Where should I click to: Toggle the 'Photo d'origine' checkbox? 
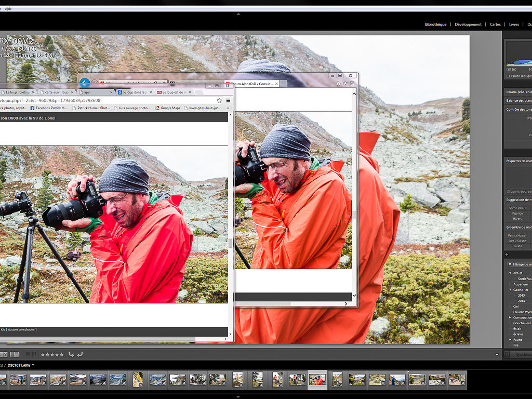click(508, 76)
